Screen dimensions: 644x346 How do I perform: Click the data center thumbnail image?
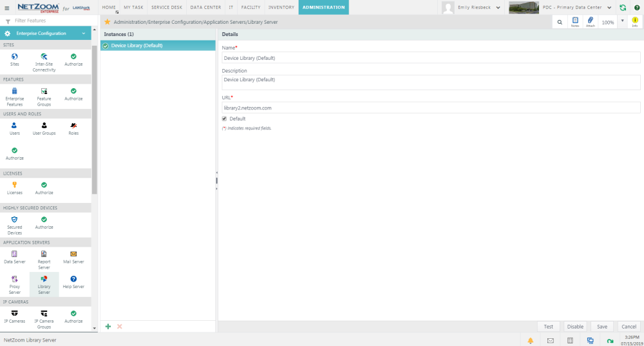[524, 7]
